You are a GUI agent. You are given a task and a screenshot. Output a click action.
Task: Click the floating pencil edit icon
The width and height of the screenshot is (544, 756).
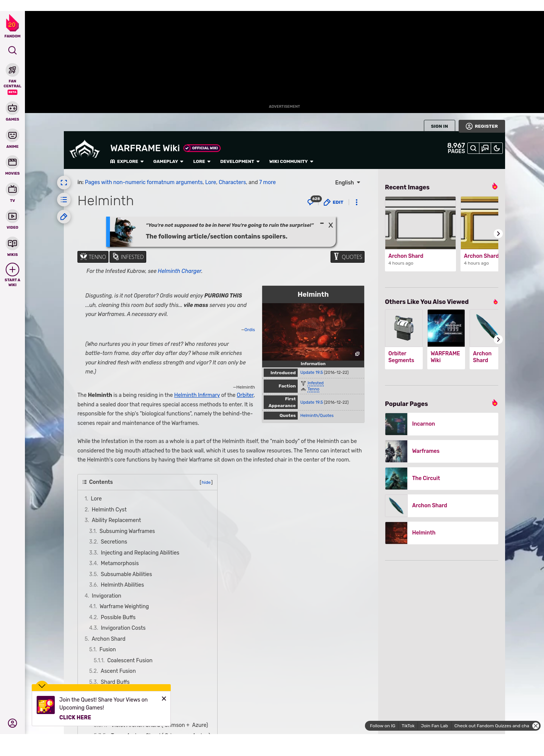64,217
